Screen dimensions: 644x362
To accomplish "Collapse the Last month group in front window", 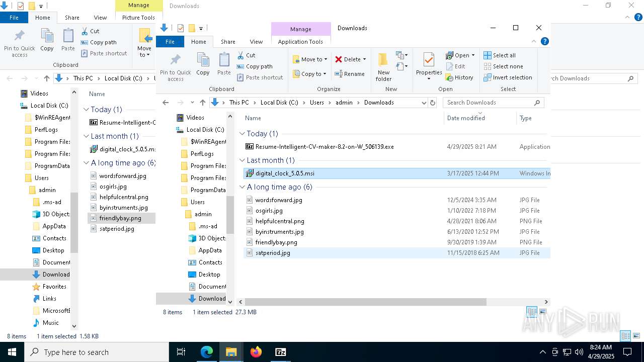I will [x=243, y=160].
